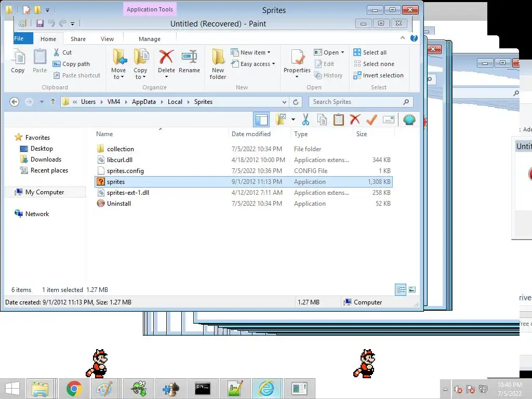Viewport: 532px width, 399px height.
Task: Expand the New item dropdown
Action: (269, 52)
